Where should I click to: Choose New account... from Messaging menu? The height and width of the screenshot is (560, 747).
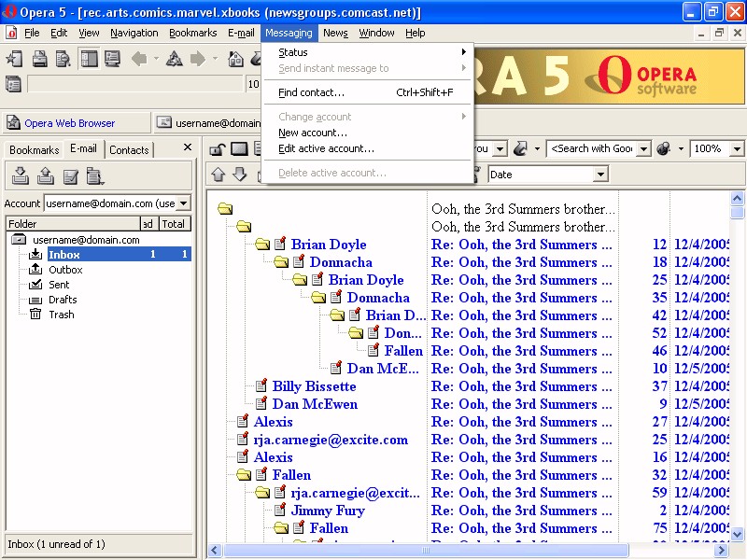coord(366,133)
